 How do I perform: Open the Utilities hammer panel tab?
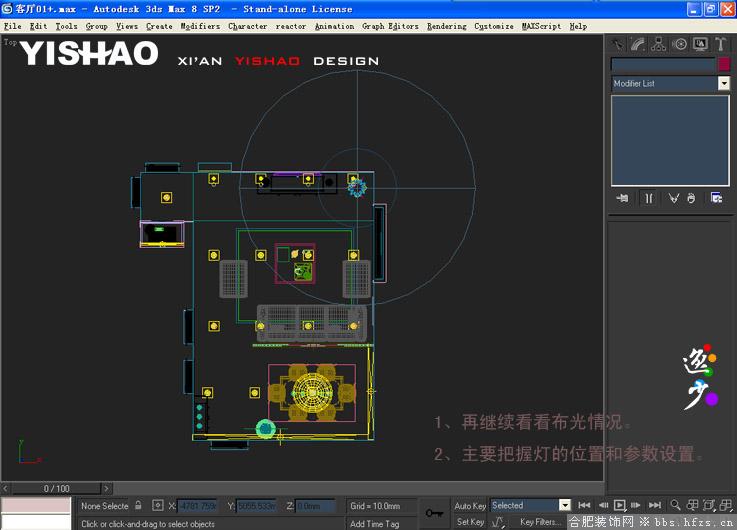coord(721,45)
